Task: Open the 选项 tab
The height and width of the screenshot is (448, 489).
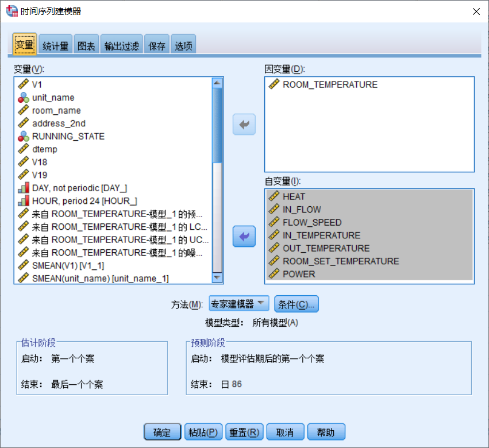Action: (x=183, y=45)
